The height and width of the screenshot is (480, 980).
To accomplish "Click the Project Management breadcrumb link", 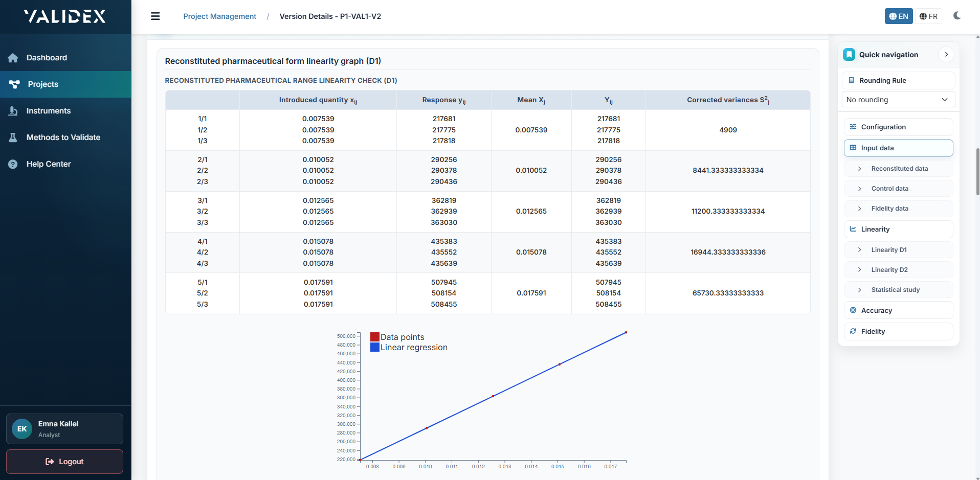I will tap(219, 16).
